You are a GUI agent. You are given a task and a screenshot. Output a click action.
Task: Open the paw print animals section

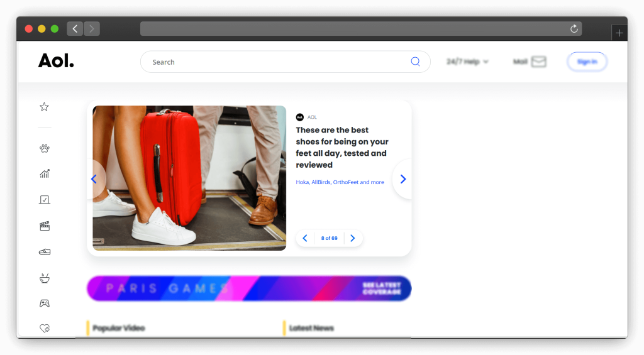pyautogui.click(x=44, y=148)
